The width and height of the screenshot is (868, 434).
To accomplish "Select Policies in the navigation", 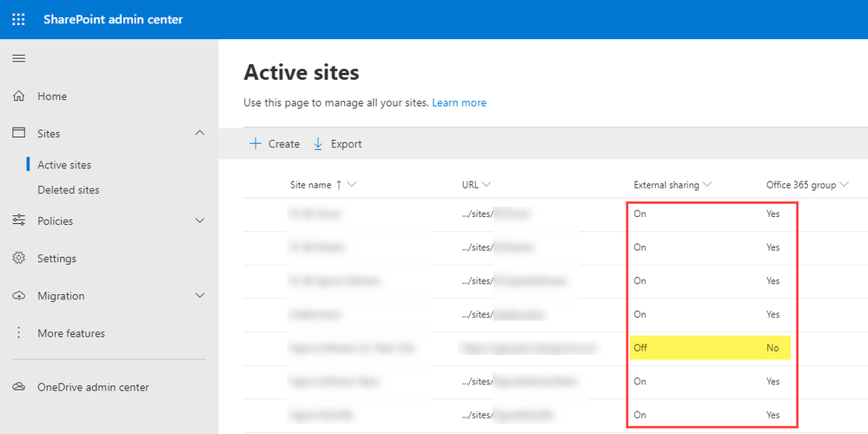I will 56,220.
